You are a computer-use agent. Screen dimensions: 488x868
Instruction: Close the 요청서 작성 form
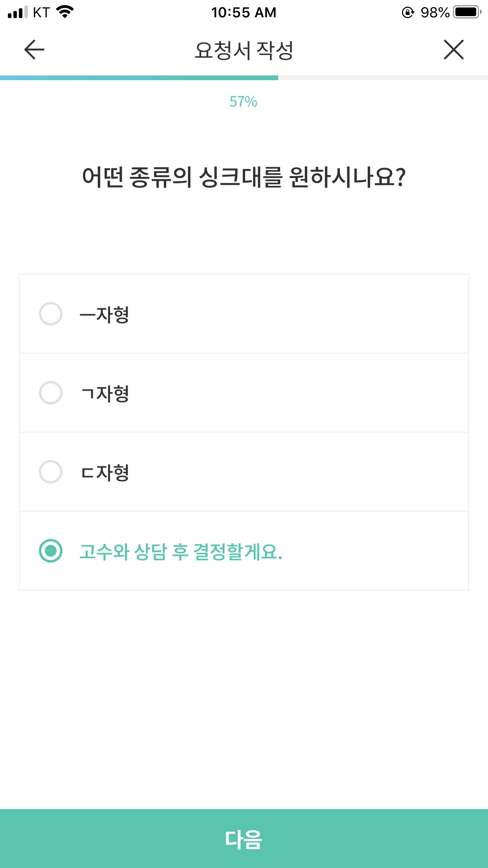[x=453, y=50]
